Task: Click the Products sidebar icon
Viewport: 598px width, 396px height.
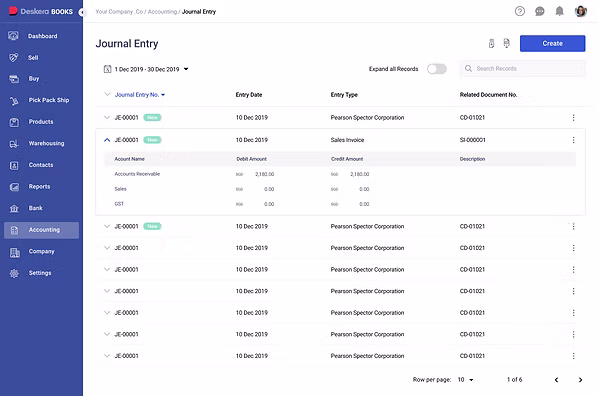Action: [x=14, y=122]
